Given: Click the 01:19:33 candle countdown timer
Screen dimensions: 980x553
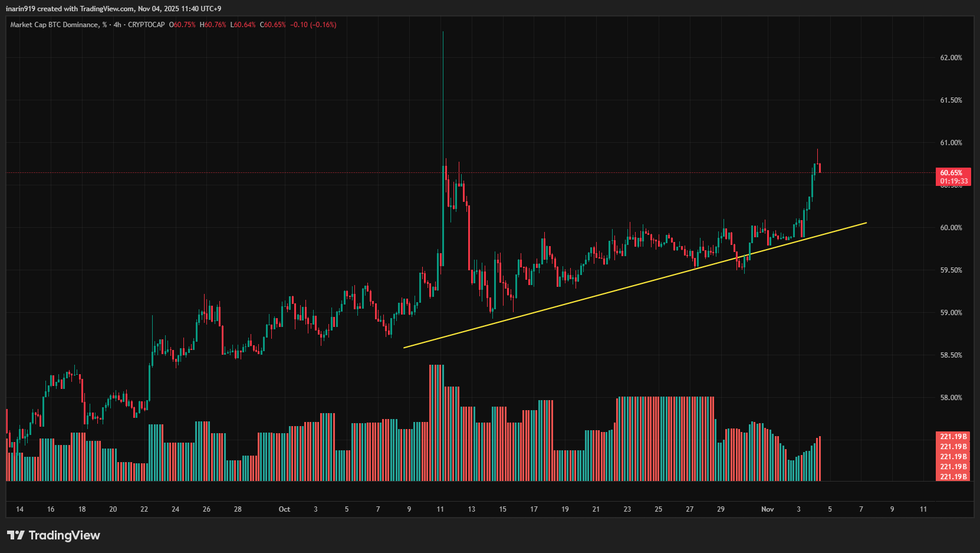Looking at the screenshot, I should click(953, 181).
